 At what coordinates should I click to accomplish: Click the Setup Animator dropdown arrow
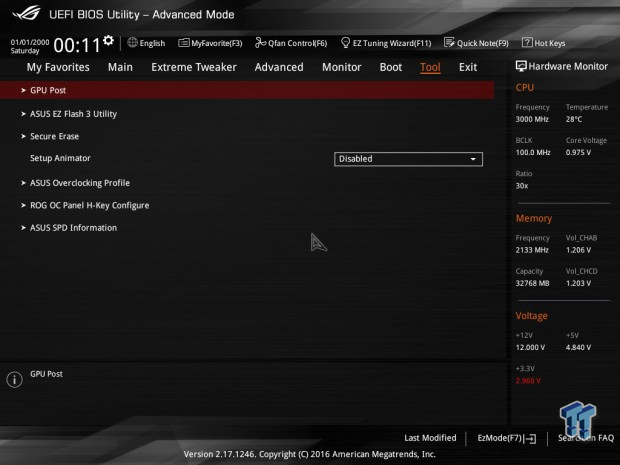pos(473,159)
